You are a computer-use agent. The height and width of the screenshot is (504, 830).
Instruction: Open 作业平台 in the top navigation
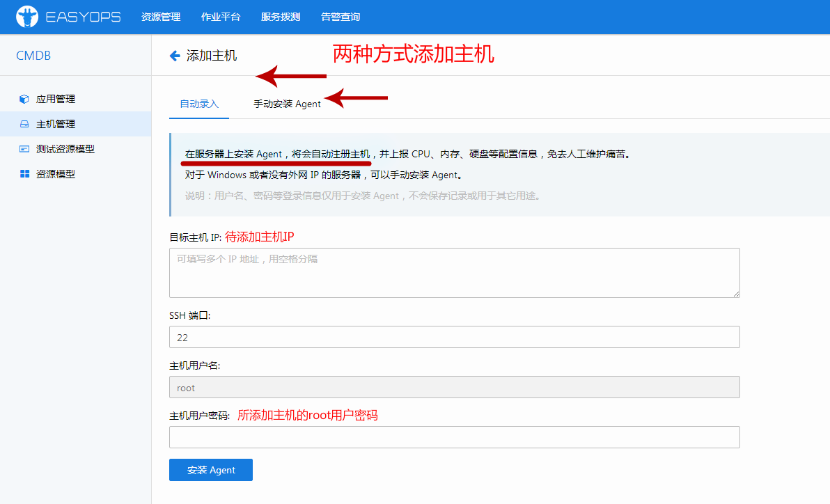coord(221,16)
